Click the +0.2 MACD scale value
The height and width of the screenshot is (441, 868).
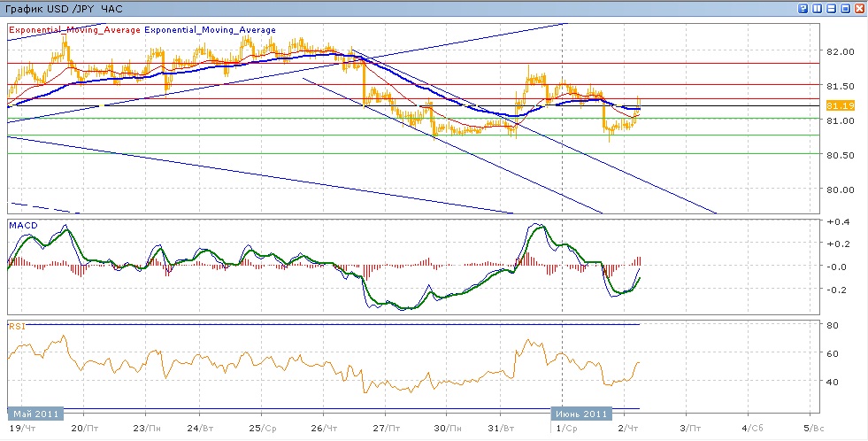pyautogui.click(x=836, y=244)
